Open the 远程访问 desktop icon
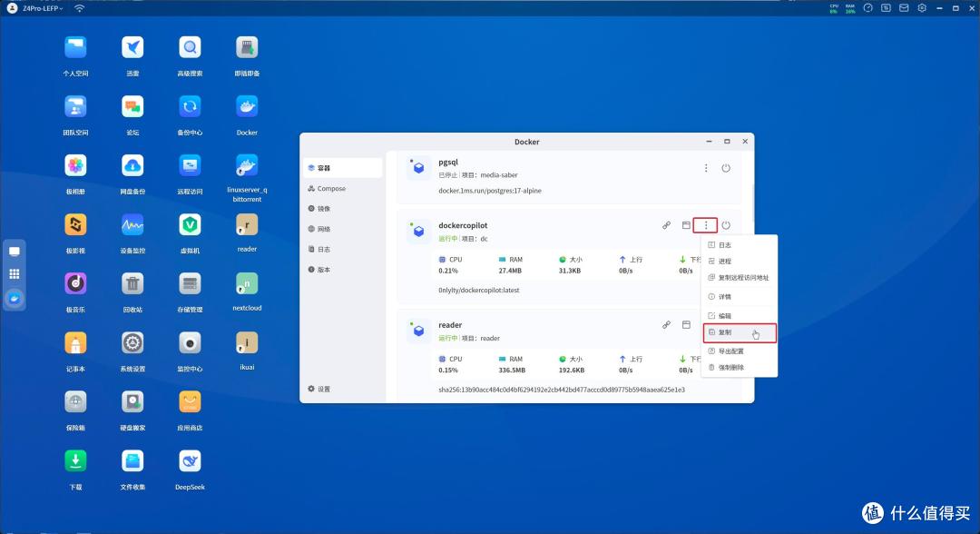980x534 pixels. [x=190, y=165]
